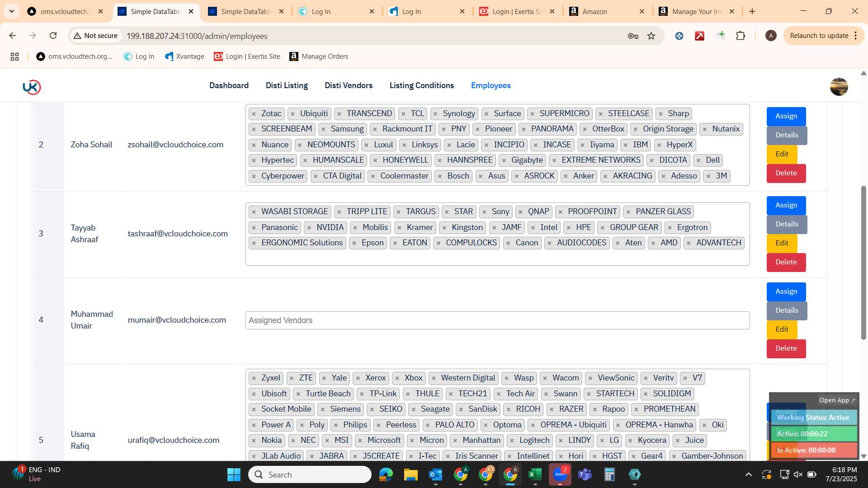Remove the ADVANTECH vendor tag
Screen dimensions: 868x488
click(689, 243)
